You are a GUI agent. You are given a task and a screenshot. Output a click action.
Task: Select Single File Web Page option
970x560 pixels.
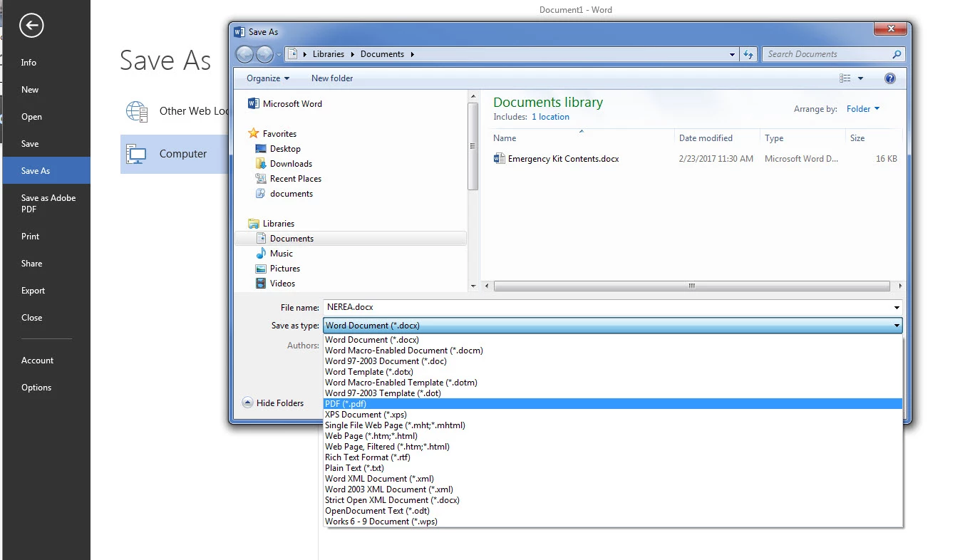click(613, 425)
